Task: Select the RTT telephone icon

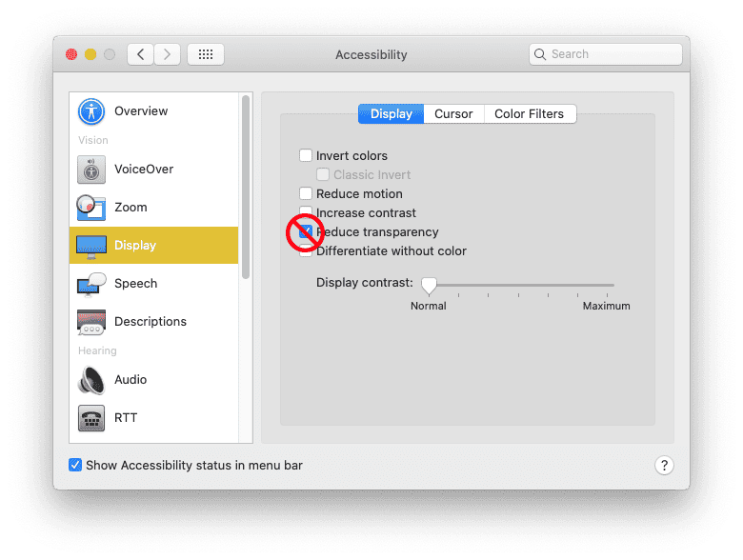Action: [x=91, y=418]
